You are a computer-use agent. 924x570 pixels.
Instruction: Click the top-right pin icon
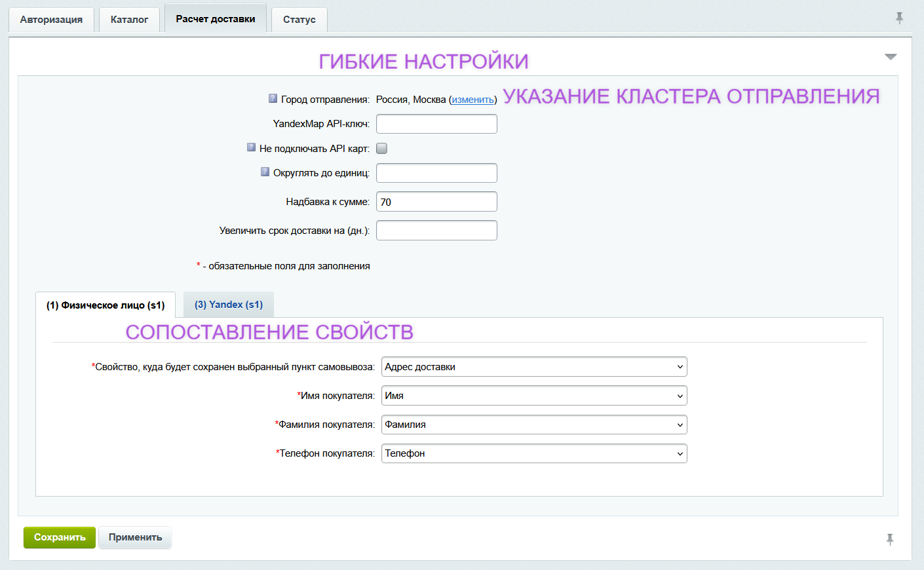900,18
